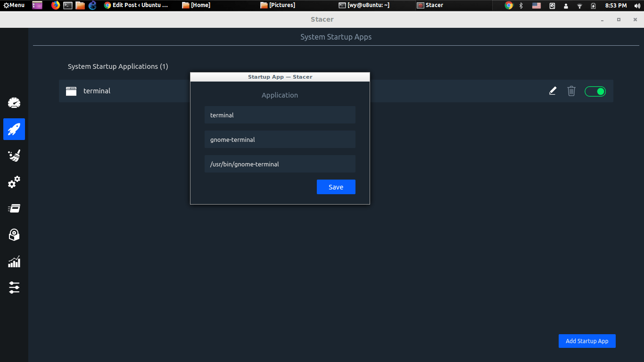This screenshot has width=644, height=362.
Task: Switch to the [Pictures] window in taskbar
Action: pos(278,5)
